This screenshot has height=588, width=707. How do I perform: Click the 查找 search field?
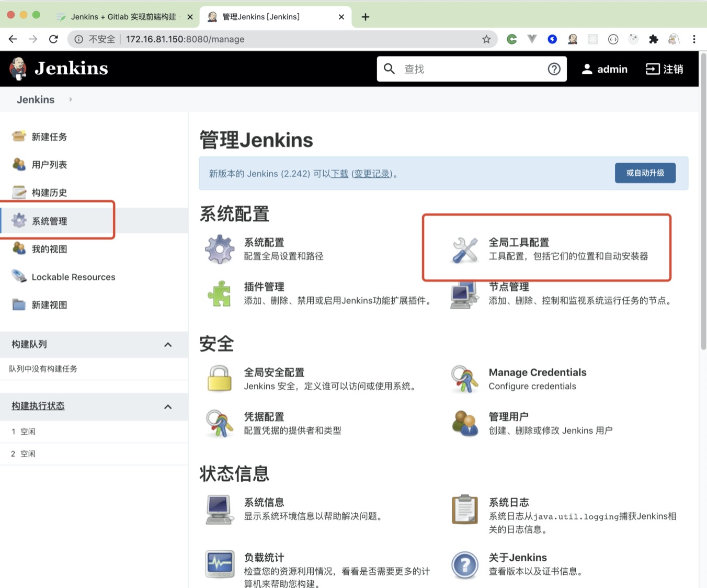(x=471, y=69)
